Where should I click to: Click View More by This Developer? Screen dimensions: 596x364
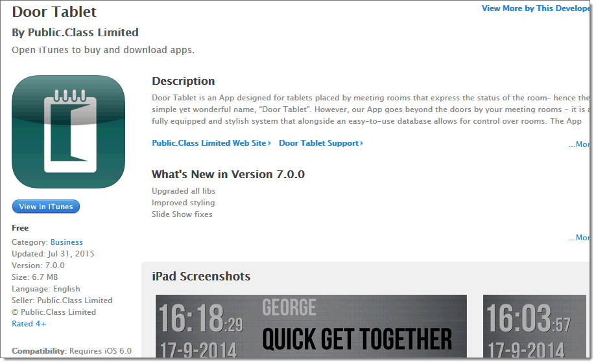536,8
